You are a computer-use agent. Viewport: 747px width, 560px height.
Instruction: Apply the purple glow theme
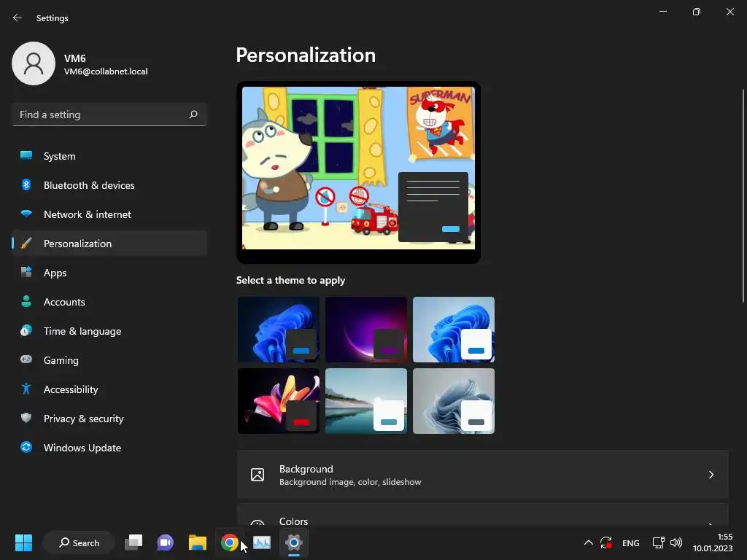click(x=366, y=330)
